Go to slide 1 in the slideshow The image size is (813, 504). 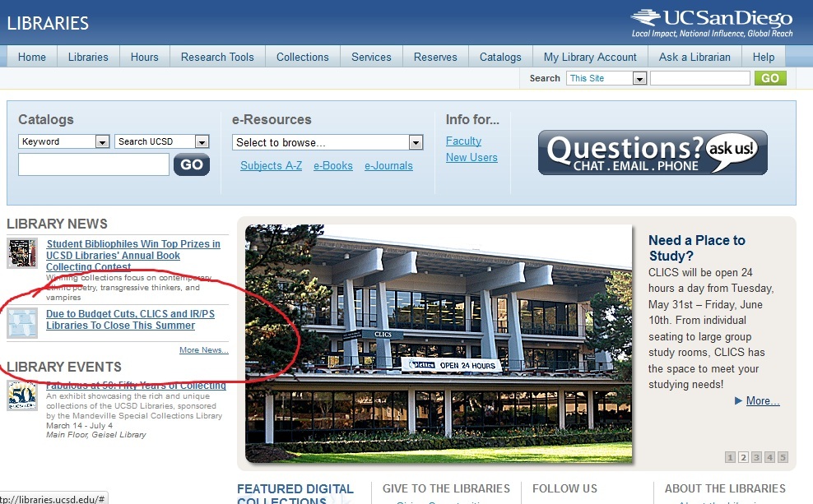730,457
